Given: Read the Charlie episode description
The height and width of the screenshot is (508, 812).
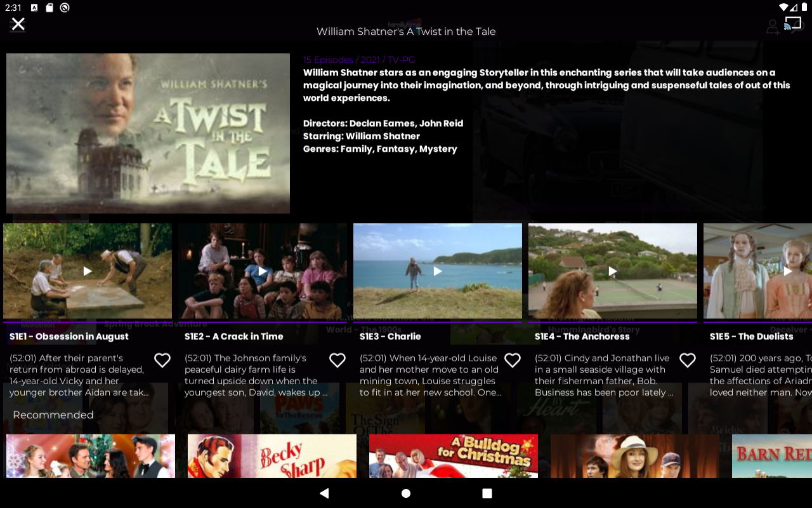Looking at the screenshot, I should [429, 375].
